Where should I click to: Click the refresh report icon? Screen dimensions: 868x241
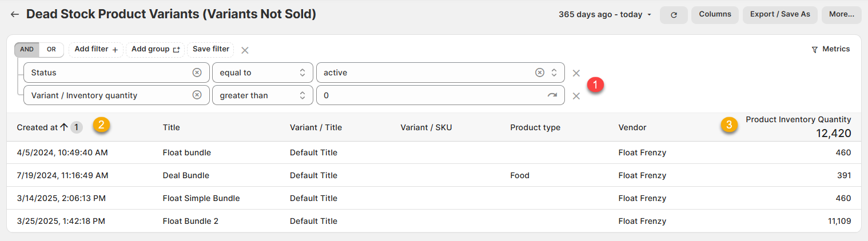674,15
